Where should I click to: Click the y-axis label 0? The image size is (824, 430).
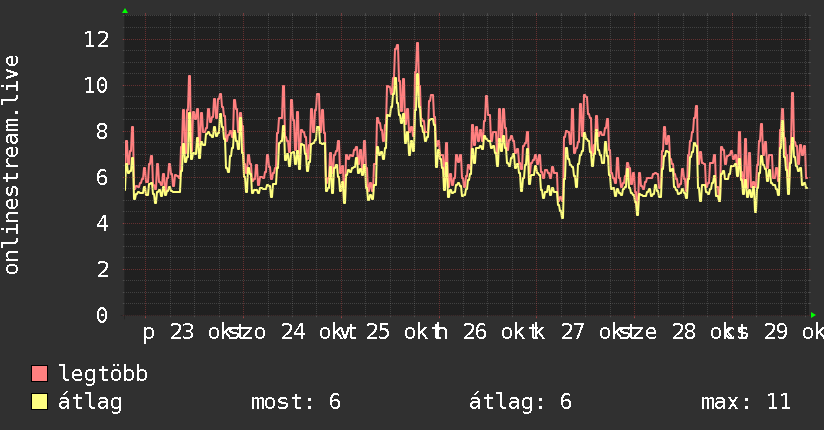pyautogui.click(x=102, y=315)
